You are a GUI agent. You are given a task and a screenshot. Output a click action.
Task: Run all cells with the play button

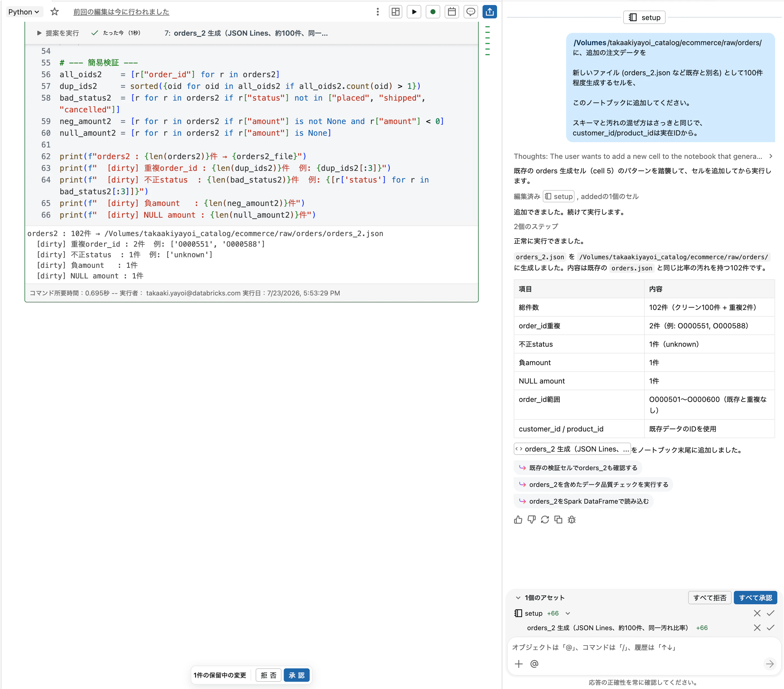414,12
